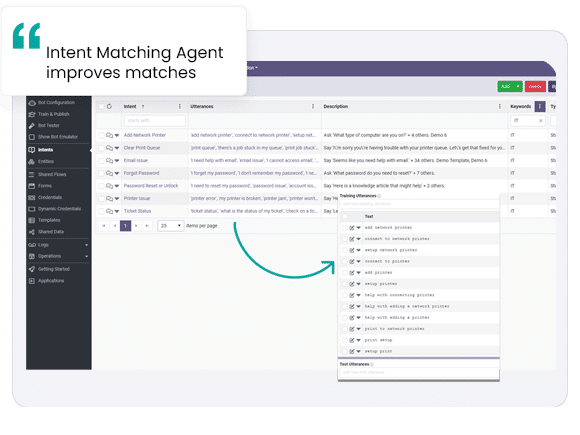The image size is (580, 435).
Task: Open chat icon for Clear Print Queue
Action: [x=109, y=148]
